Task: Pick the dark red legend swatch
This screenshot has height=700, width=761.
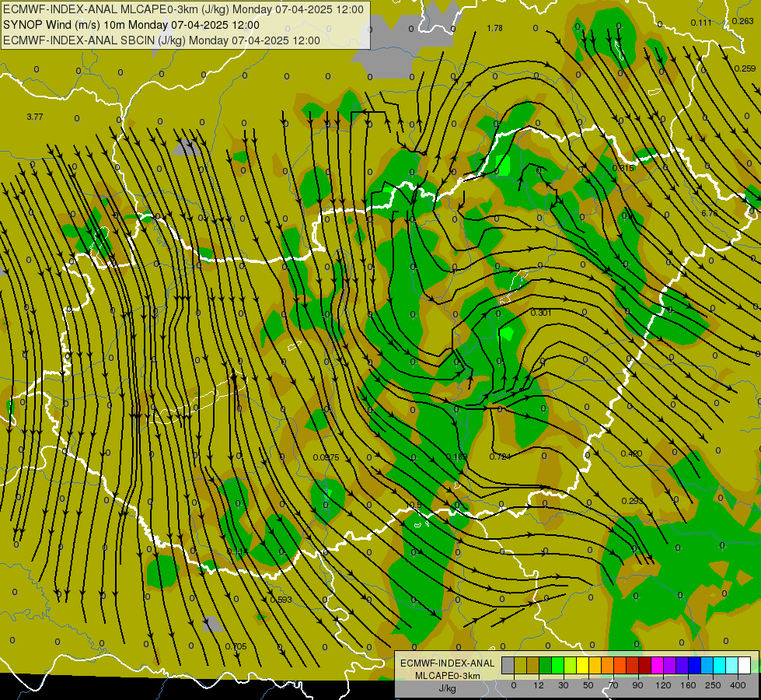Action: click(x=645, y=665)
